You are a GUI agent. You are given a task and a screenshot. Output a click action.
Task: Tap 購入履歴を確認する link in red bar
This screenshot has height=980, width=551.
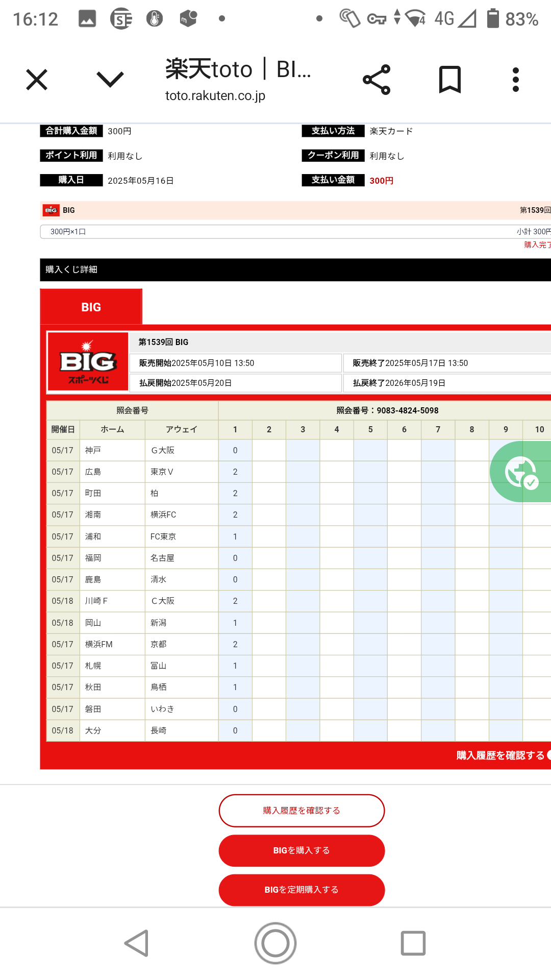(x=500, y=755)
